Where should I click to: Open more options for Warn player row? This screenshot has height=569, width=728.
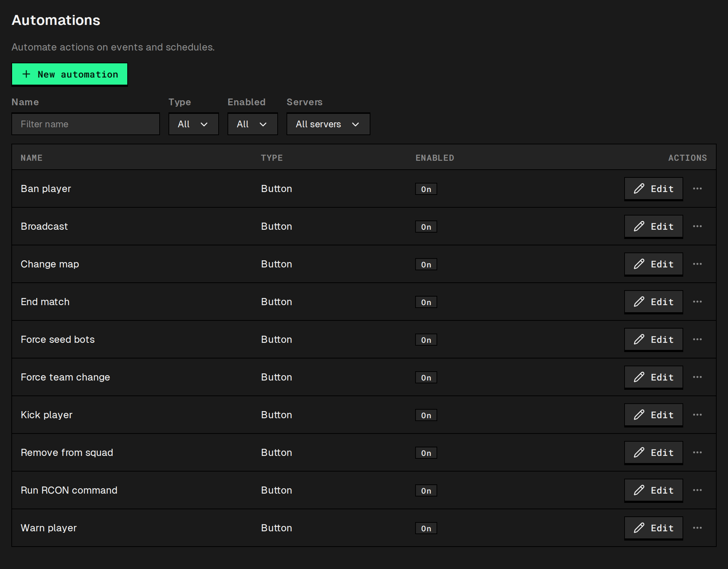click(697, 528)
